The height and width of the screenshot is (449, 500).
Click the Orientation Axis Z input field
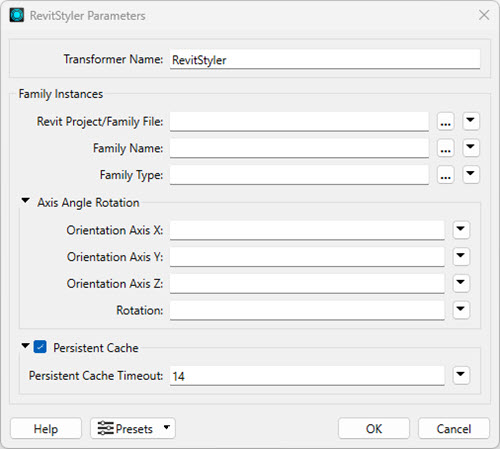[x=307, y=283]
